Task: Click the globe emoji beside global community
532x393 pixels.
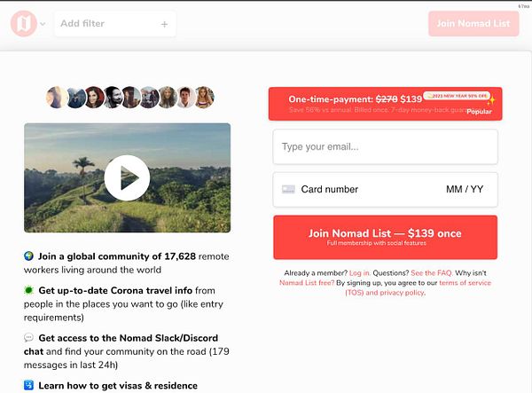Action: click(29, 255)
